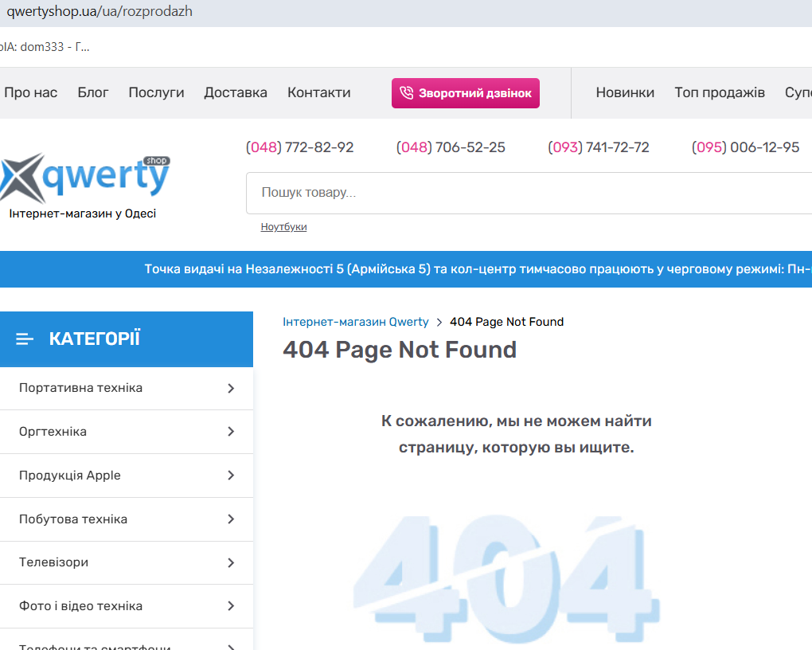Click the browser address bar URL
This screenshot has width=812, height=650.
pyautogui.click(x=100, y=12)
